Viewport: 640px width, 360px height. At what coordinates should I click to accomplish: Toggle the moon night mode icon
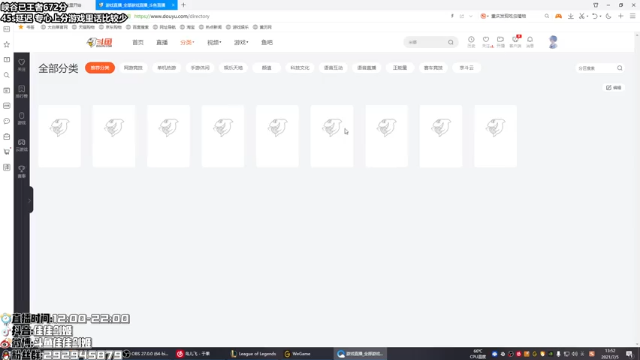pyautogui.click(x=608, y=16)
